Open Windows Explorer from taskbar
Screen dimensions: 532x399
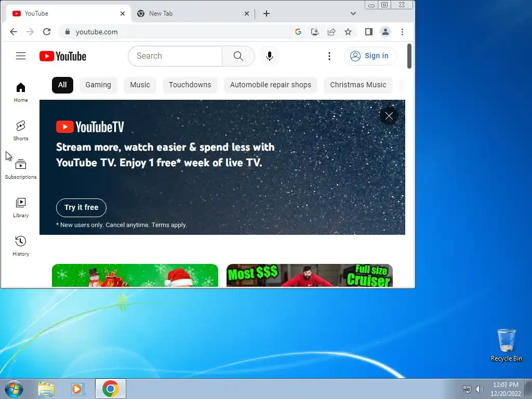[46, 389]
